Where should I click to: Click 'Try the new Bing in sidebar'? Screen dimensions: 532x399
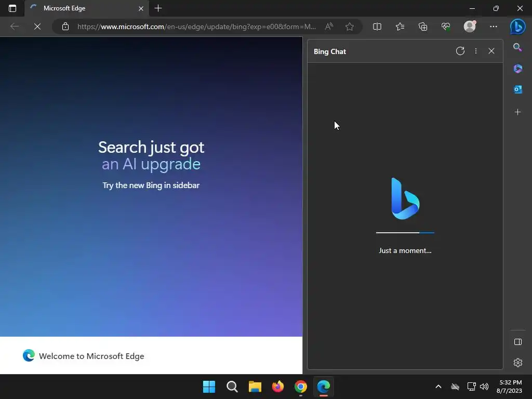coord(151,185)
